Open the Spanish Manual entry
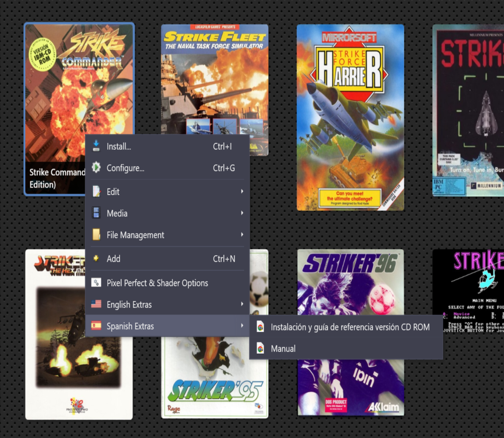Image resolution: width=504 pixels, height=438 pixels. [x=283, y=349]
